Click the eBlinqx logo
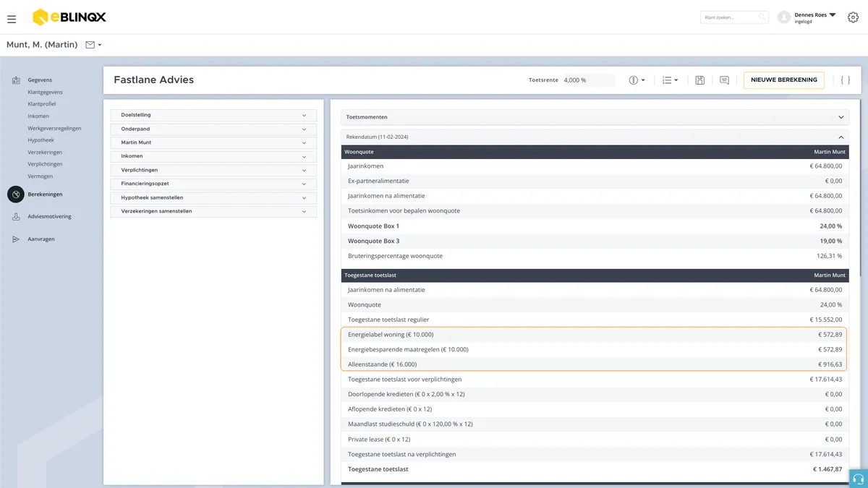The width and height of the screenshot is (868, 488). point(69,17)
